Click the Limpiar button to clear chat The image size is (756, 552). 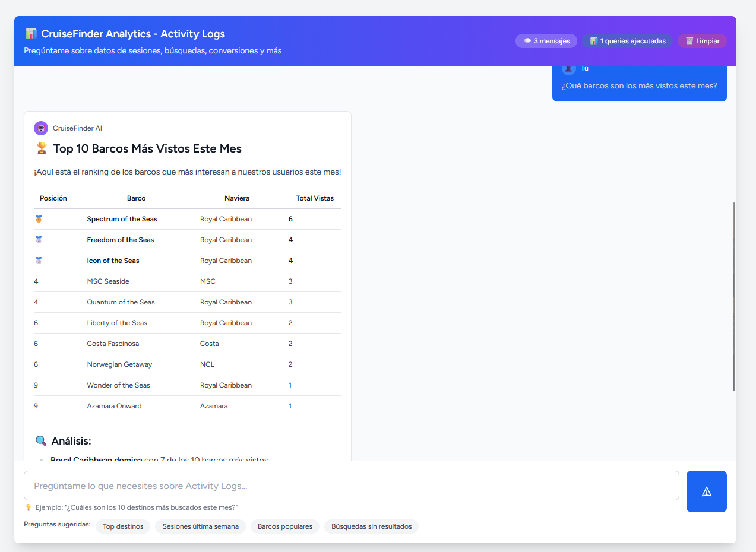pyautogui.click(x=702, y=40)
